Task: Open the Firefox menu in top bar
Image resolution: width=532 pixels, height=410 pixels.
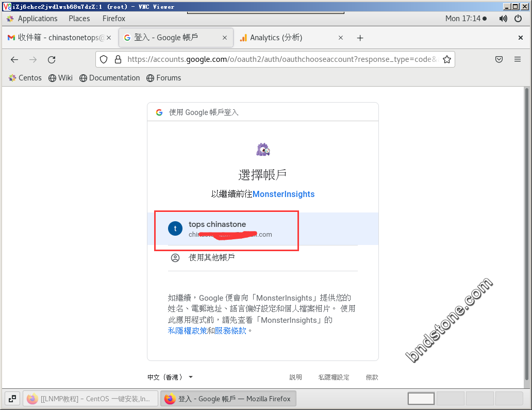Action: click(113, 19)
